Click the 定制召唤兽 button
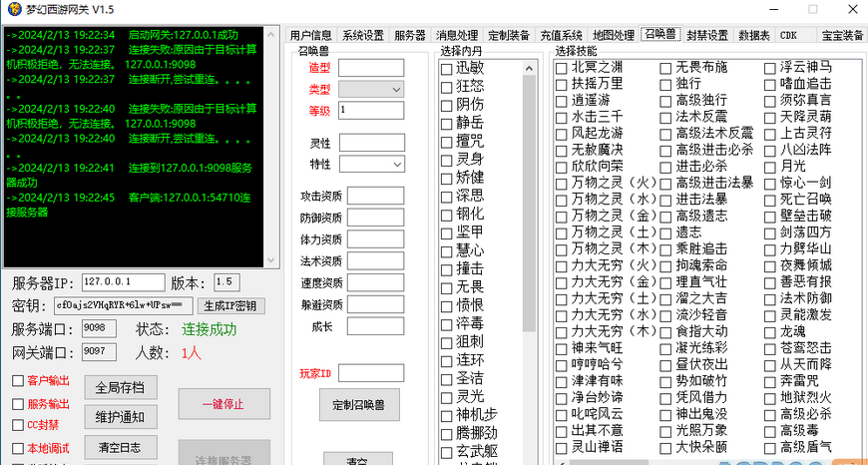This screenshot has height=465, width=868. [359, 405]
